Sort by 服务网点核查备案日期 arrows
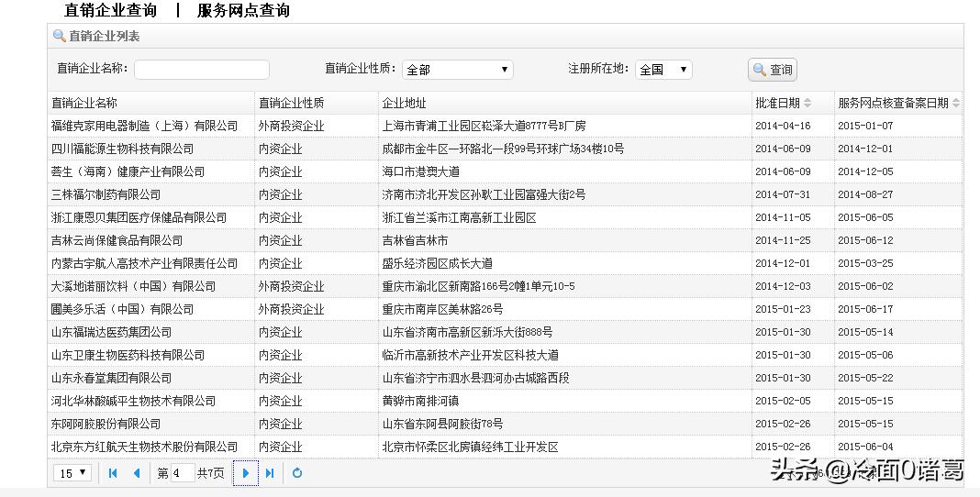This screenshot has height=497, width=980. click(957, 103)
